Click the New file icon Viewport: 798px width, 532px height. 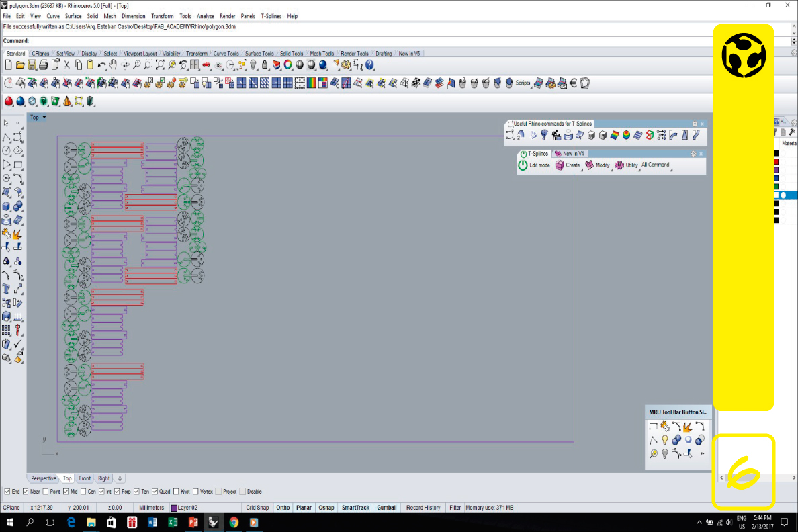click(x=9, y=65)
